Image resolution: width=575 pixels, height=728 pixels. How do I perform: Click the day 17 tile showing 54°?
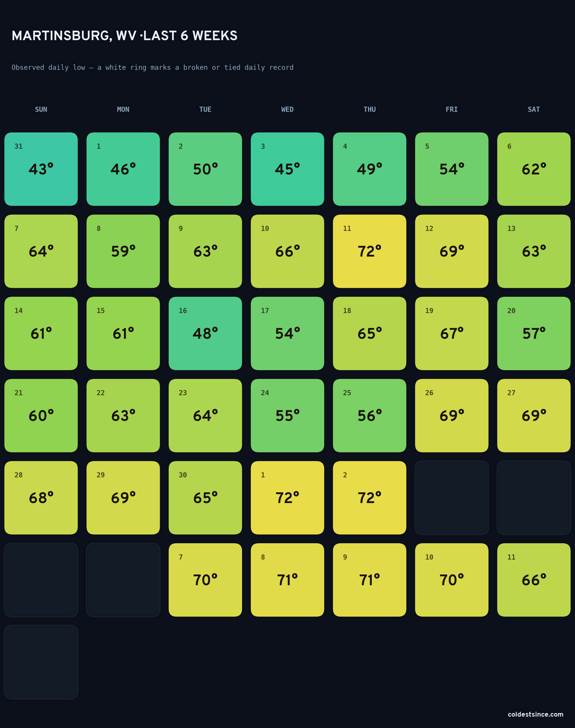tap(287, 333)
